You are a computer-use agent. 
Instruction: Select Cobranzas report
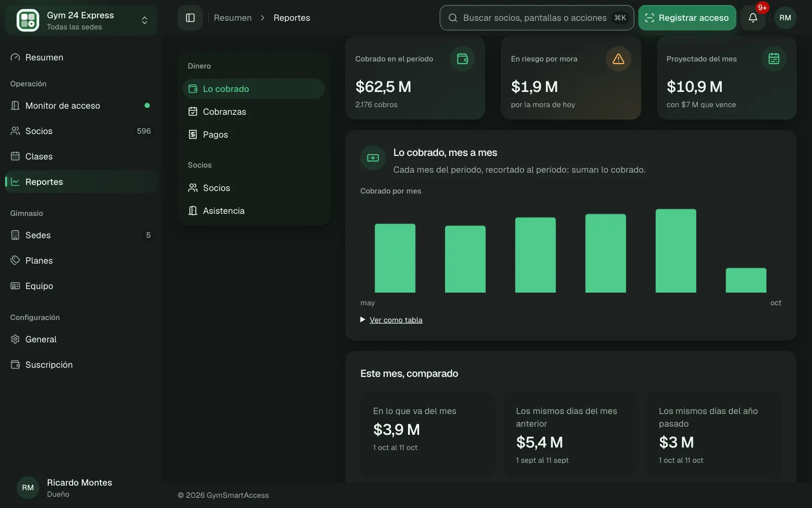pos(254,112)
